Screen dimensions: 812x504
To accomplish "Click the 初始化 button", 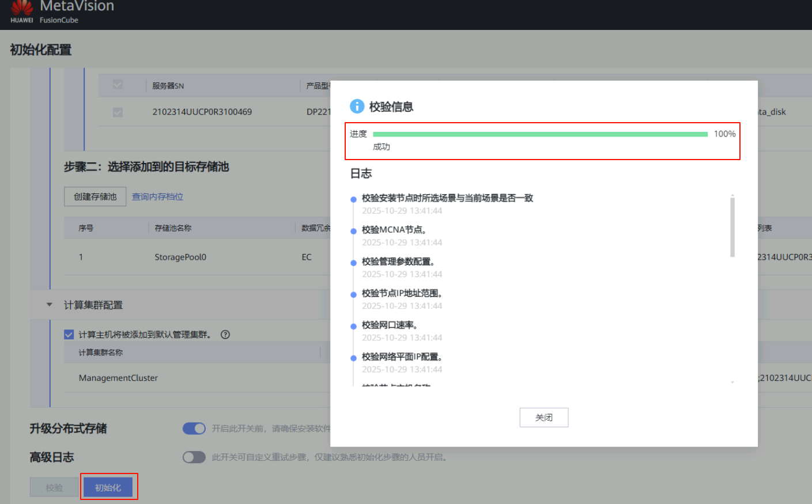I will tap(108, 487).
